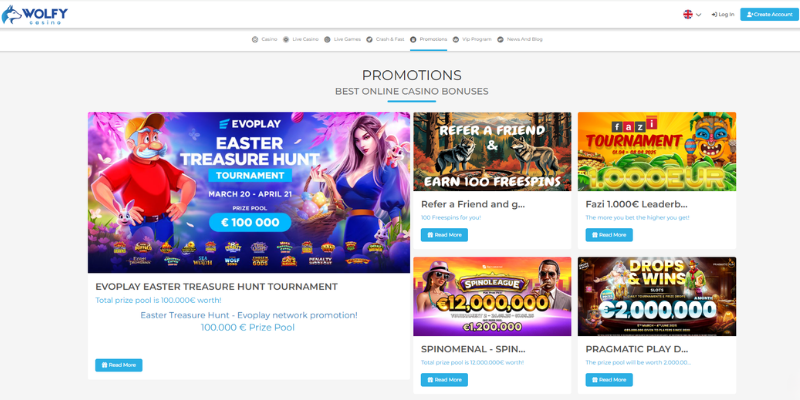Expand the language dropdown chevron
800x400 pixels.
point(698,15)
